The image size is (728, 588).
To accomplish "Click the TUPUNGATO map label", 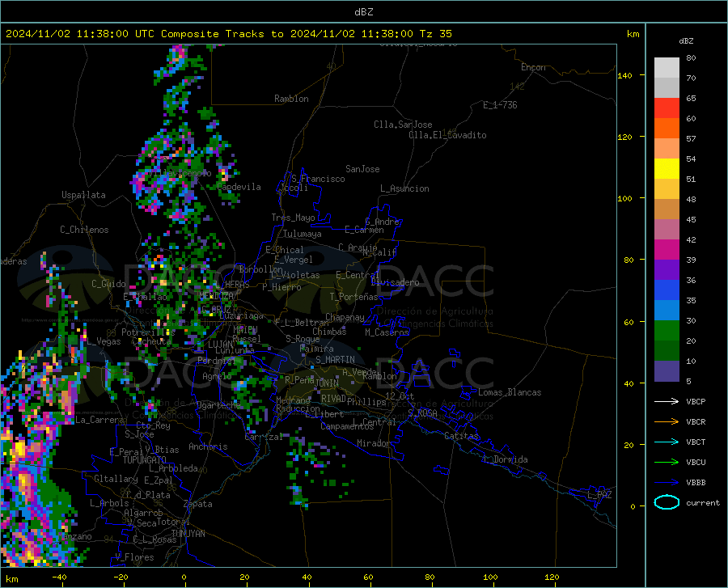I will [x=145, y=460].
